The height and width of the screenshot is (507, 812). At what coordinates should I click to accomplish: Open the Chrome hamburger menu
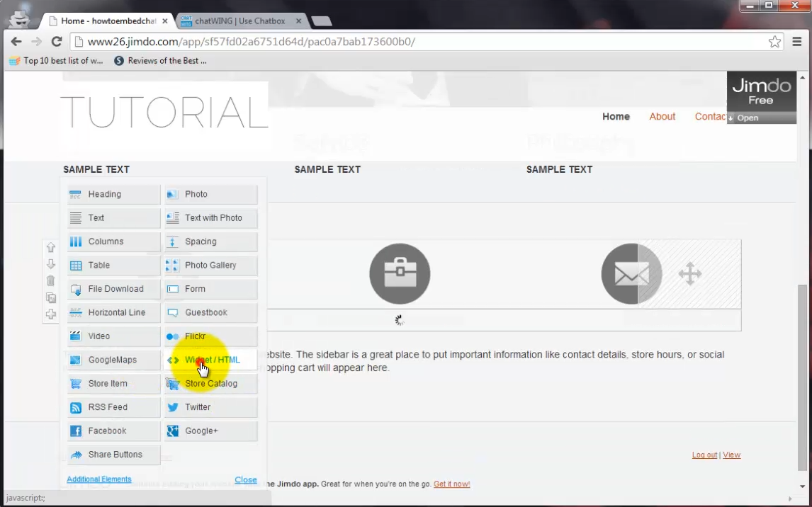click(x=797, y=41)
